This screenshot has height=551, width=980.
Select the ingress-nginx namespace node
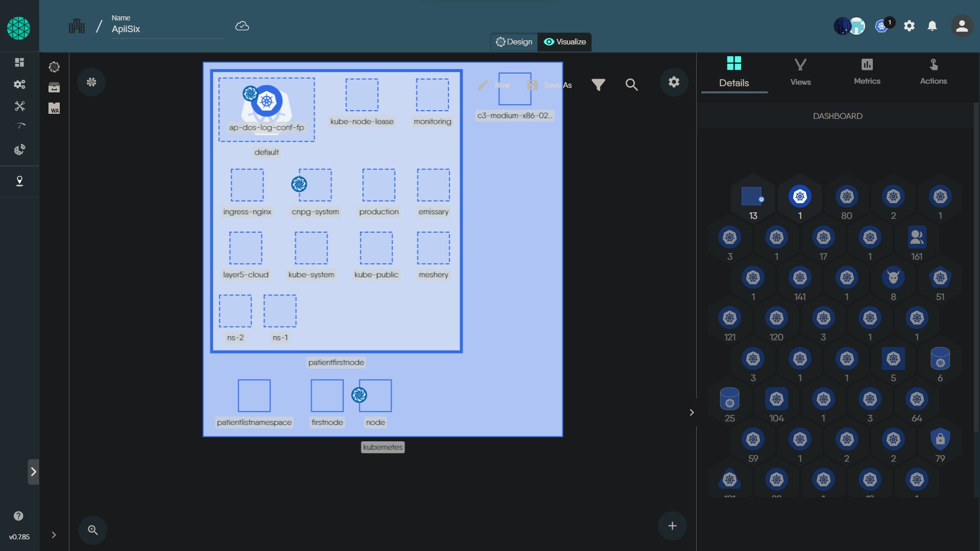[x=247, y=185]
